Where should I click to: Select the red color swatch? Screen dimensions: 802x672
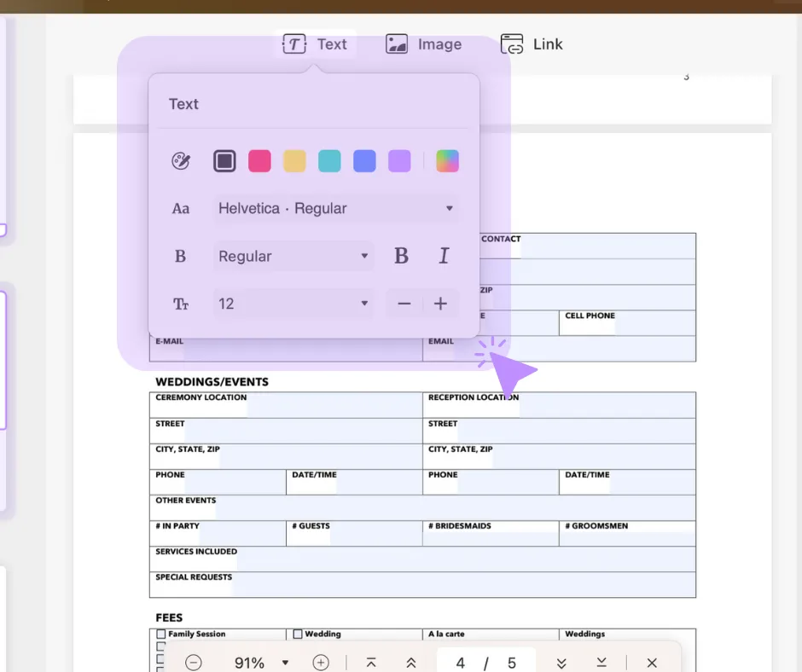pos(259,160)
